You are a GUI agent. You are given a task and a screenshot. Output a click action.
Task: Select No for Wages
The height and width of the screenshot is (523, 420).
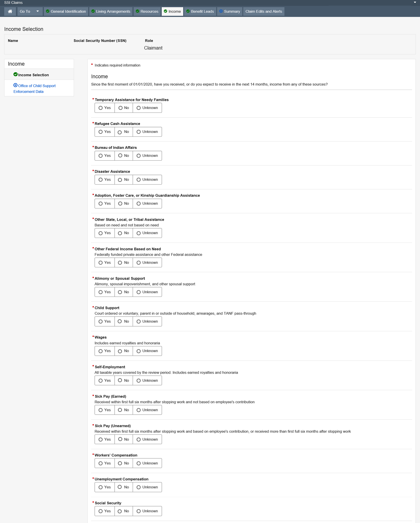[x=120, y=351]
